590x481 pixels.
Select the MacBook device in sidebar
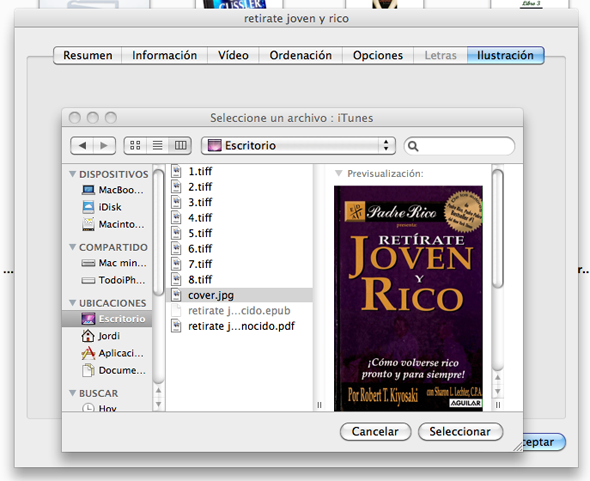(x=107, y=190)
